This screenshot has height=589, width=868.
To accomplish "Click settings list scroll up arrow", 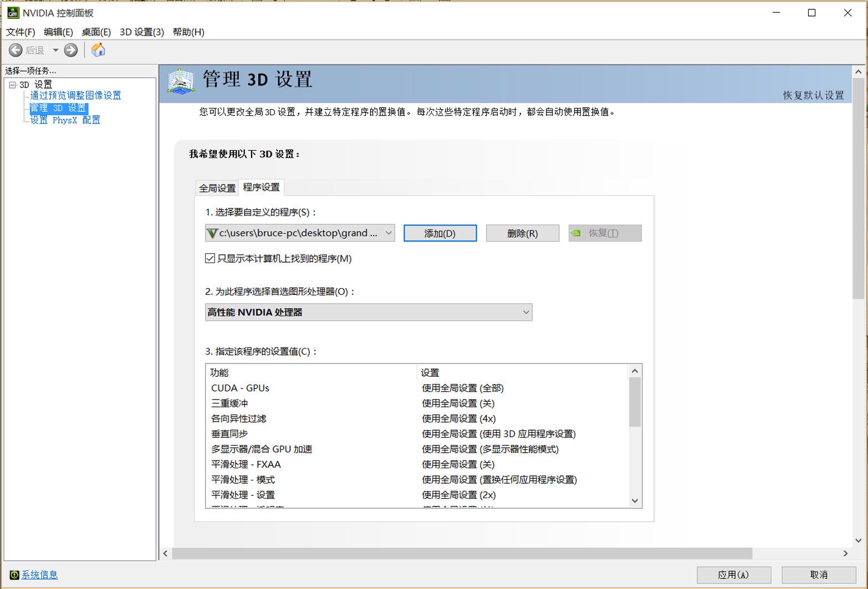I will [x=635, y=371].
